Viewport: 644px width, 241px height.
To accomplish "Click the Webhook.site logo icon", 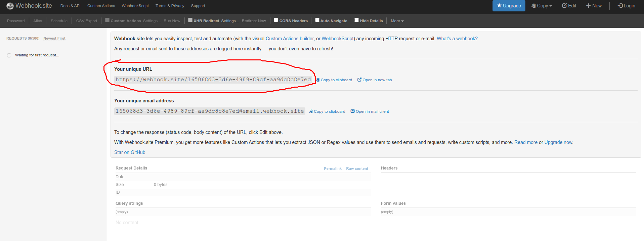I will pos(10,6).
